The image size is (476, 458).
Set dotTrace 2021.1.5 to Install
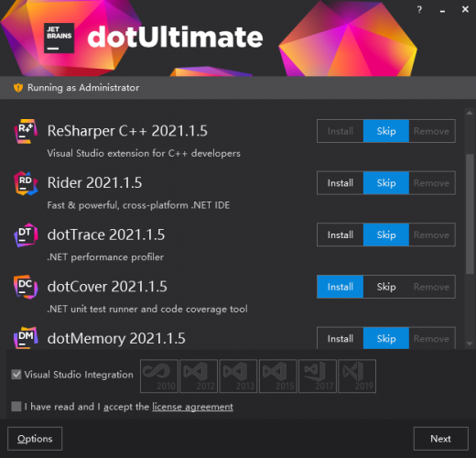coord(341,235)
